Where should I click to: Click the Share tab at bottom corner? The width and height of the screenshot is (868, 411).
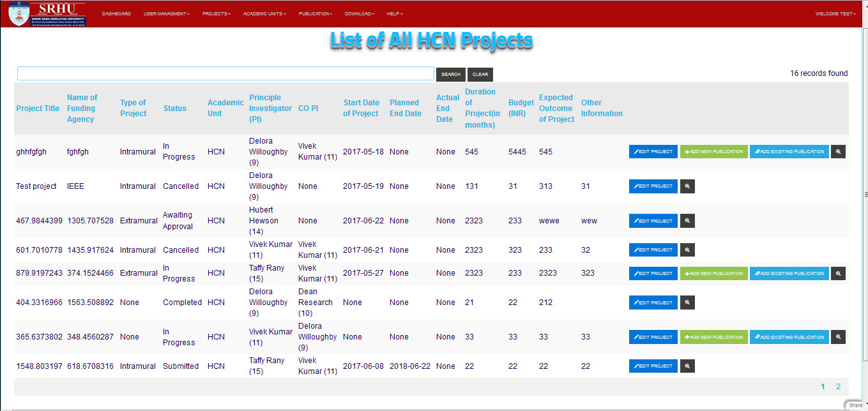click(x=856, y=405)
